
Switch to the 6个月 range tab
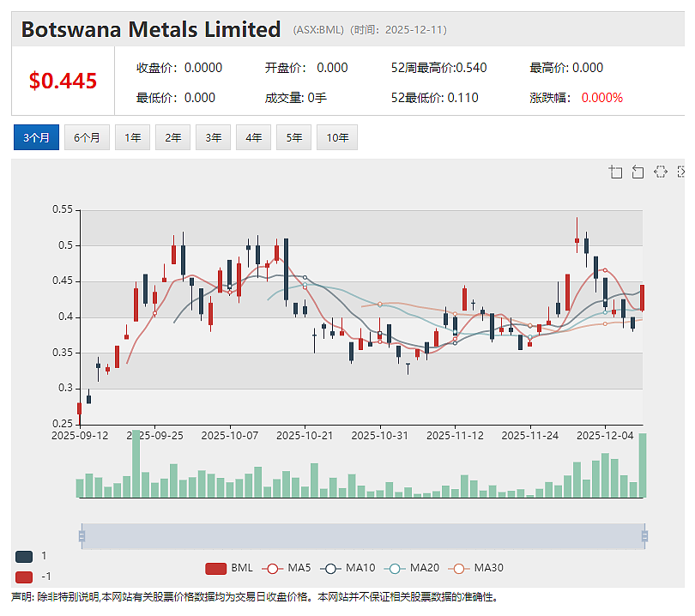tap(87, 137)
